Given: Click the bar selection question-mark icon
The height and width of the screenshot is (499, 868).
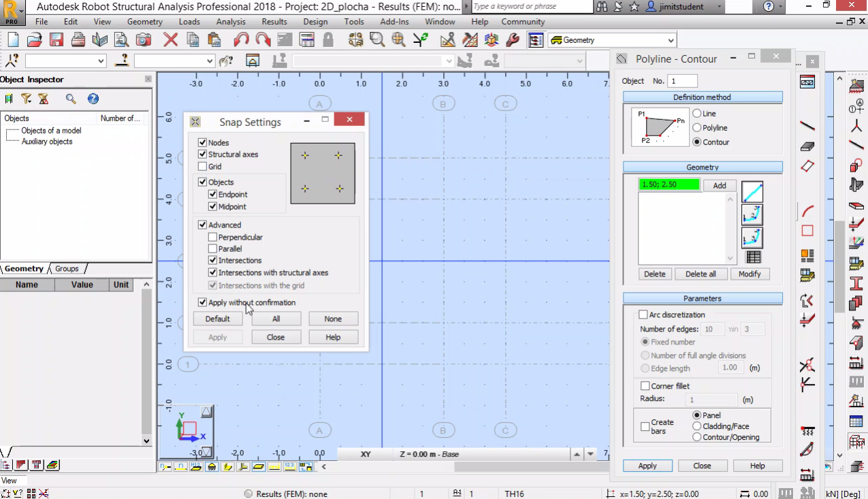Looking at the screenshot, I should pos(123,61).
